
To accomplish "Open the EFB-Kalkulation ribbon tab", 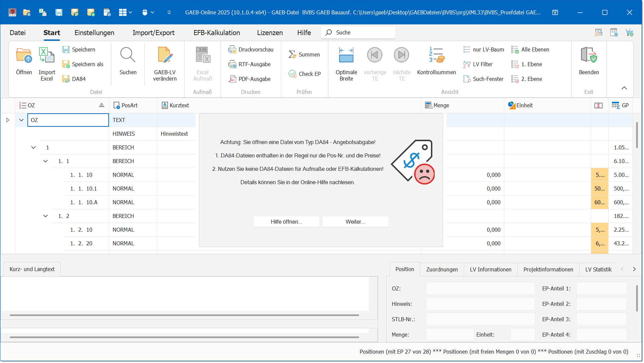I will [x=217, y=33].
